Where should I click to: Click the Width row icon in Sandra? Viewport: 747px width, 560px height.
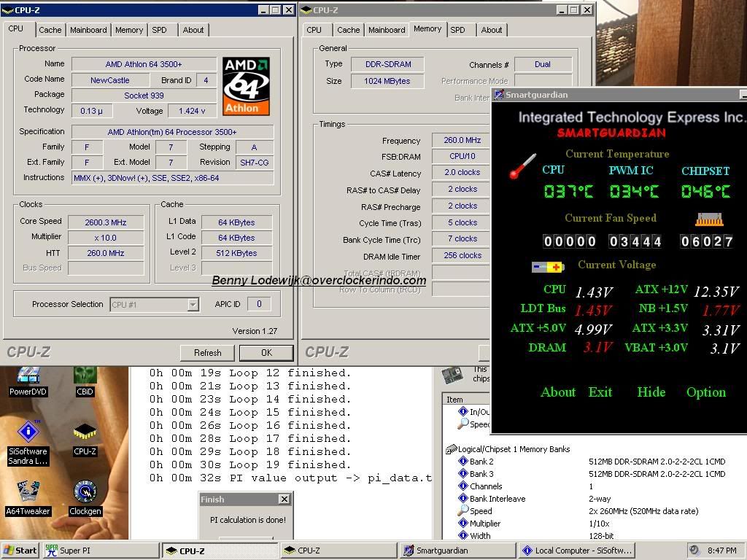pos(462,535)
